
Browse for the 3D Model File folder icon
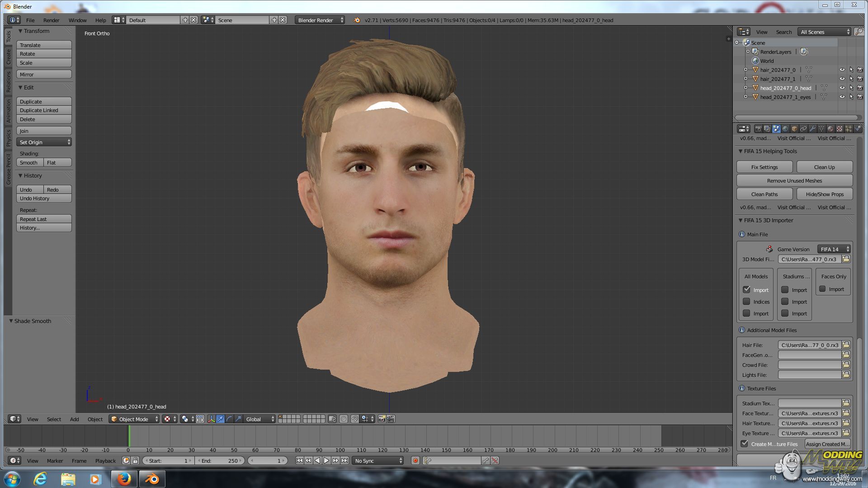(846, 259)
